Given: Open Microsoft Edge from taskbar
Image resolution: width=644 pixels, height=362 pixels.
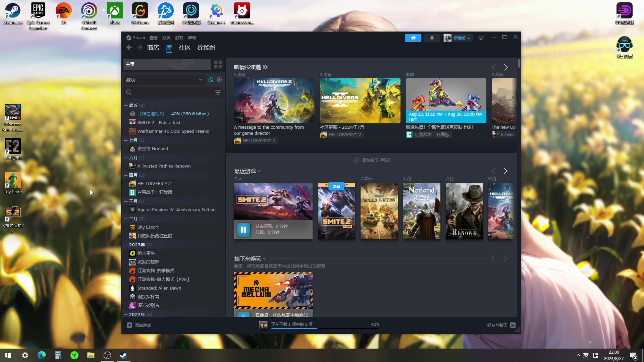Looking at the screenshot, I should point(42,355).
